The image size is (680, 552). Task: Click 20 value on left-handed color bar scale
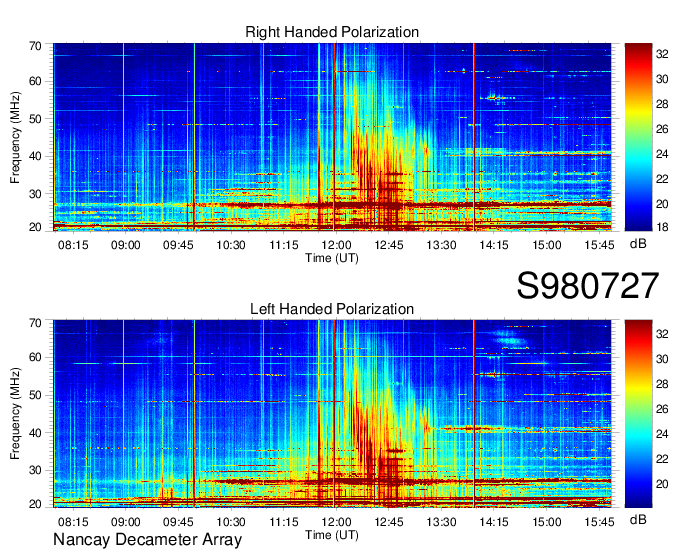coord(662,484)
